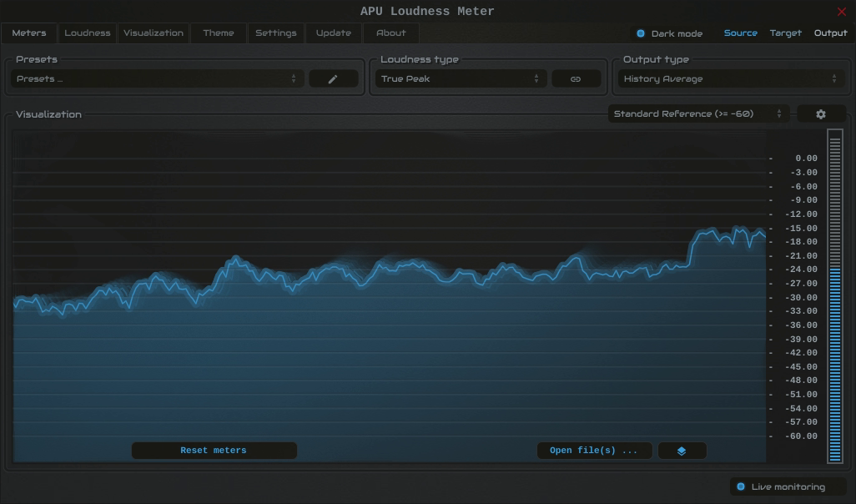Expand the Standard Reference (>= -60) dropdown
856x504 pixels.
point(698,114)
